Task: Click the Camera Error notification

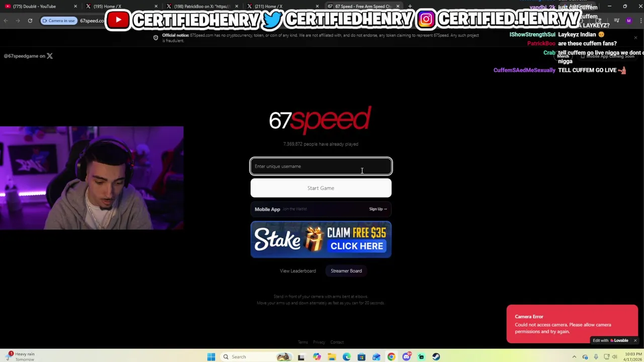Action: (x=572, y=324)
